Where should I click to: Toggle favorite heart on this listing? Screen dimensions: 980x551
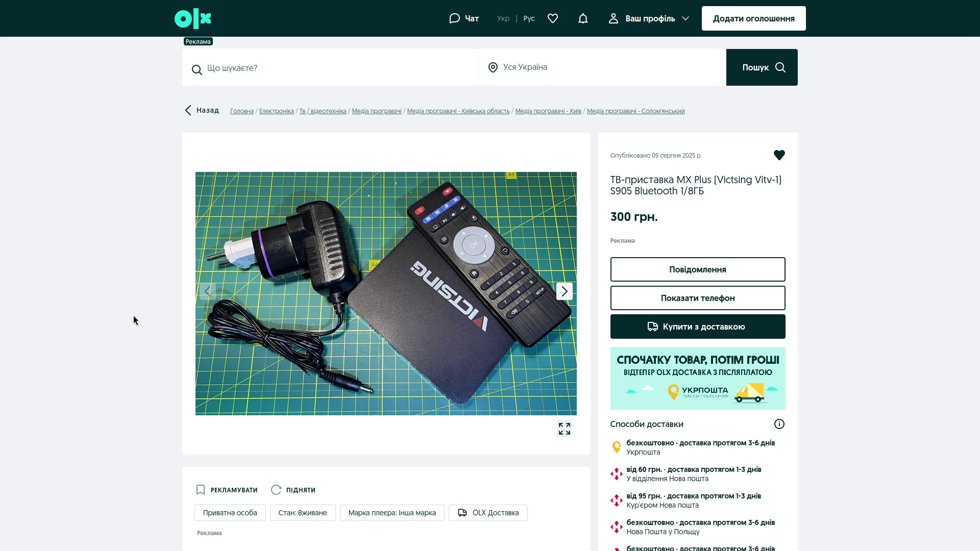pos(779,155)
